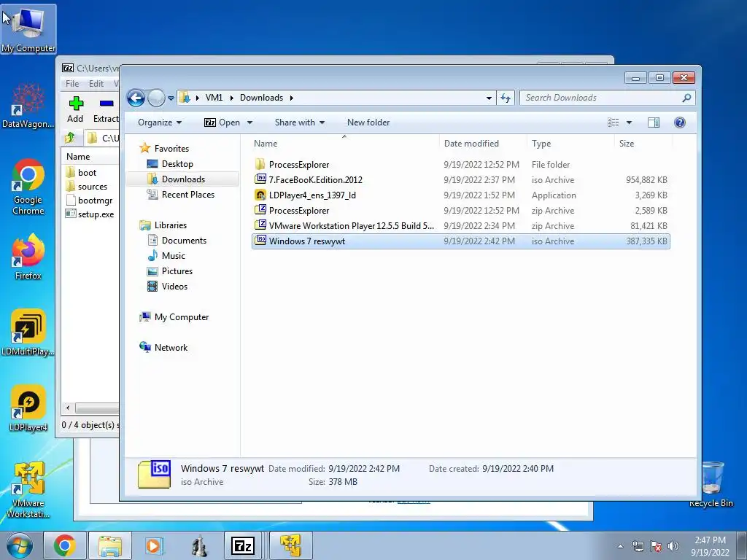This screenshot has height=560, width=747.
Task: Toggle the preview pane icon
Action: tap(654, 122)
